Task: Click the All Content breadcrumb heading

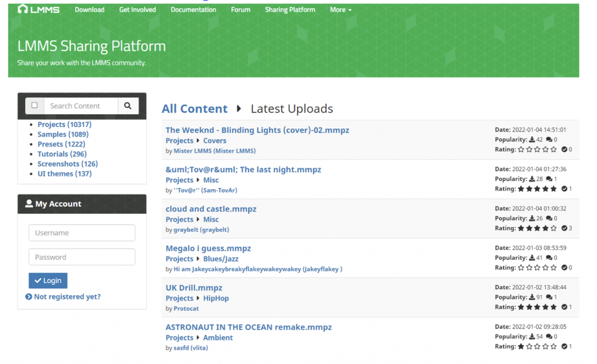Action: tap(194, 109)
